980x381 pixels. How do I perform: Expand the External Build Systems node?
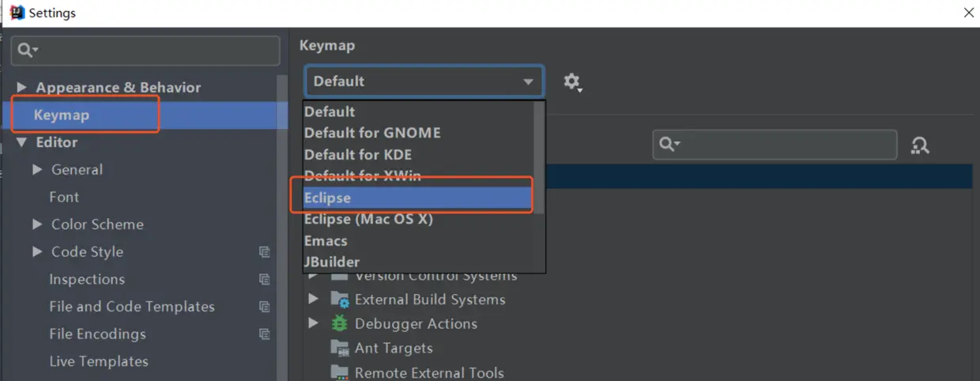[x=314, y=300]
